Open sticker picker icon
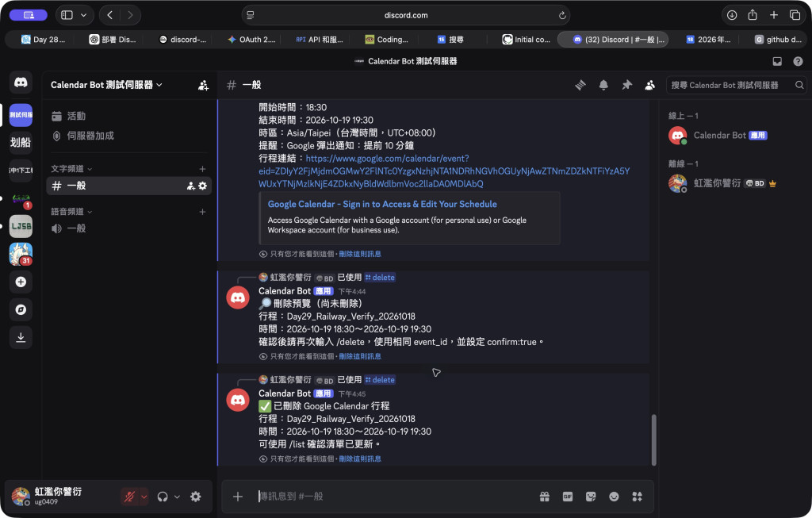 pyautogui.click(x=591, y=497)
